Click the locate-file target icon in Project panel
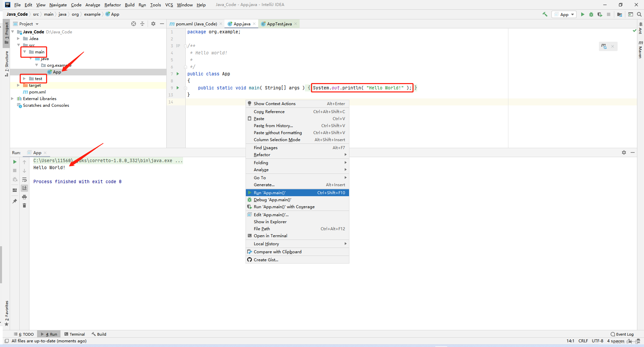 pos(134,24)
